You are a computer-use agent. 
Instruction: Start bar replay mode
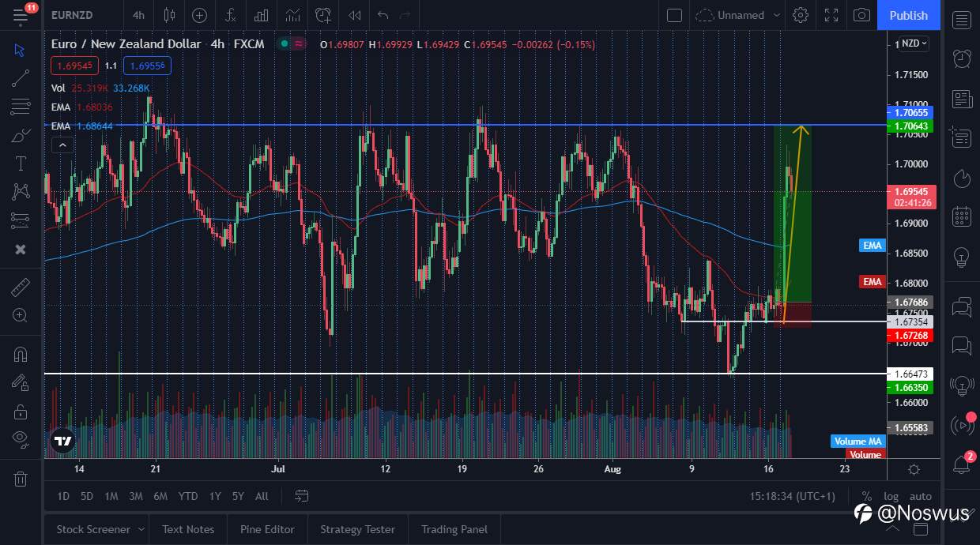(356, 15)
